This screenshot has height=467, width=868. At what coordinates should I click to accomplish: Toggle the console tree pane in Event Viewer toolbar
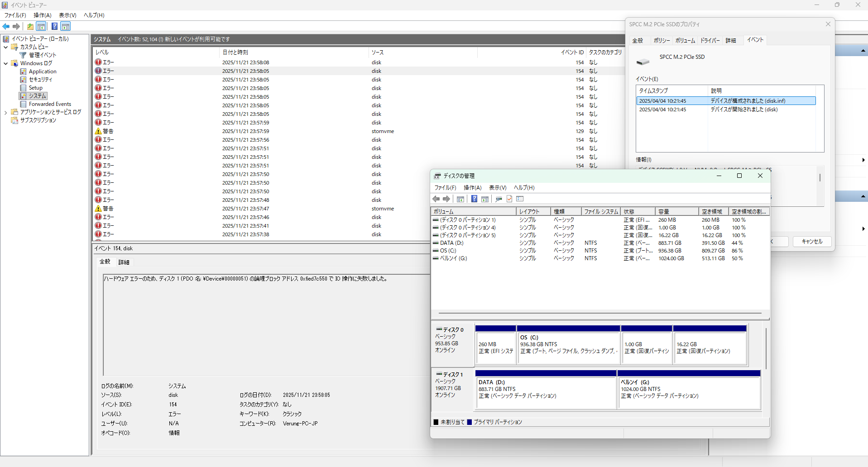(41, 26)
